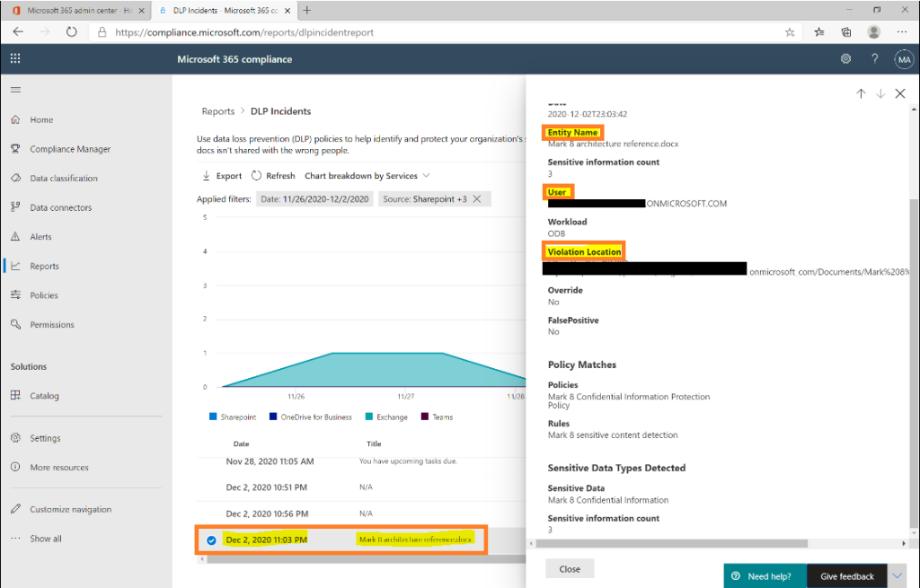Collapse the feedback bar chevron
920x588 pixels.
[x=898, y=576]
